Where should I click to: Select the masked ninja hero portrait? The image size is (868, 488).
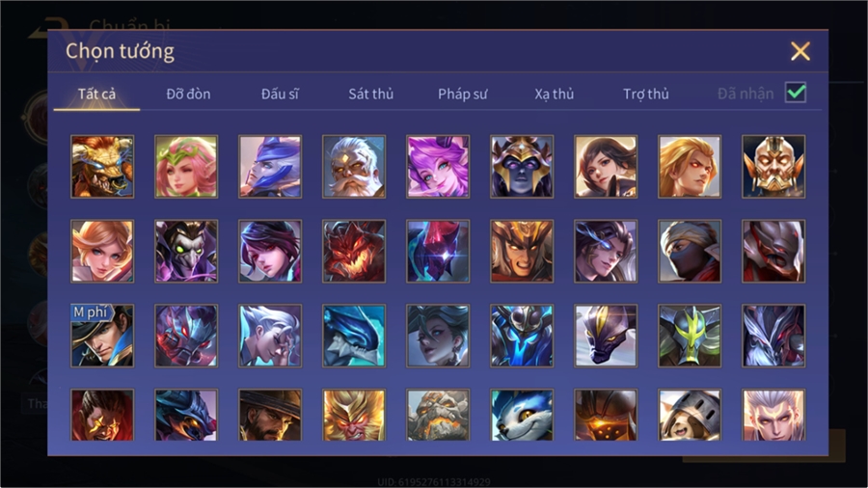click(x=690, y=251)
